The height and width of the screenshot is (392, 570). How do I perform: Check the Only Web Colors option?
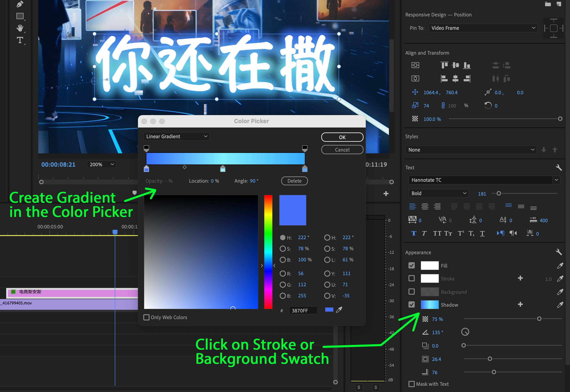tap(146, 317)
